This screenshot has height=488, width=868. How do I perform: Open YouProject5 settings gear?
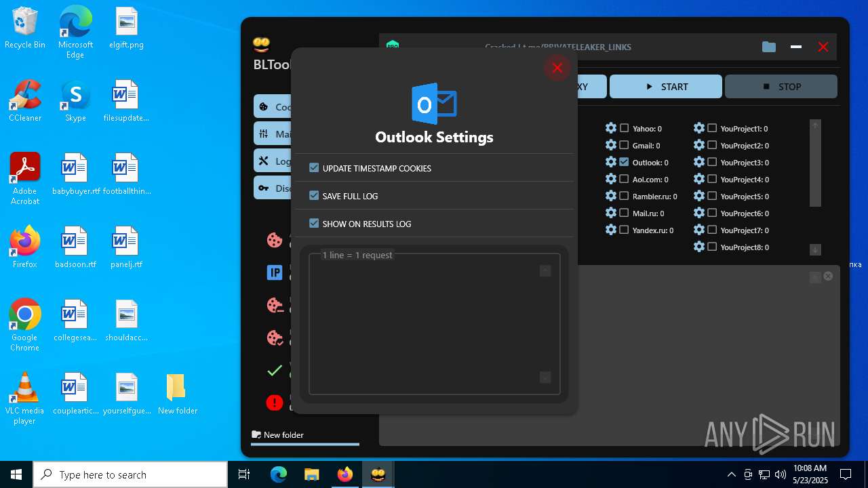[x=699, y=196]
